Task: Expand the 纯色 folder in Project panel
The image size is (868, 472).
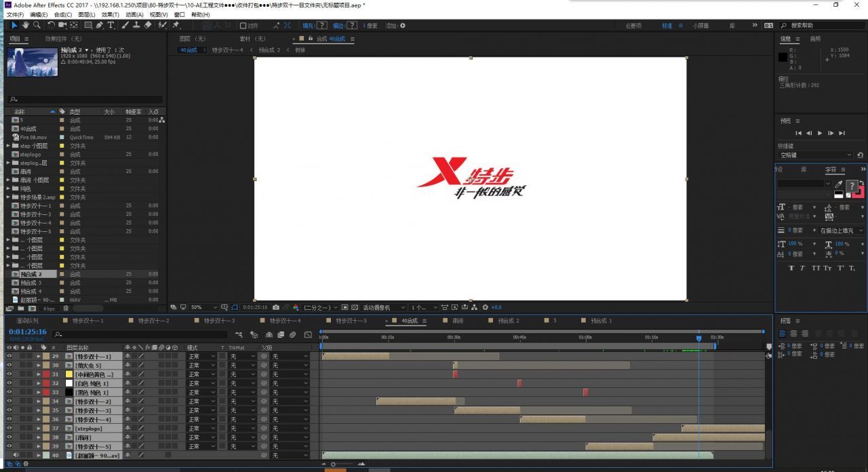Action: 8,189
